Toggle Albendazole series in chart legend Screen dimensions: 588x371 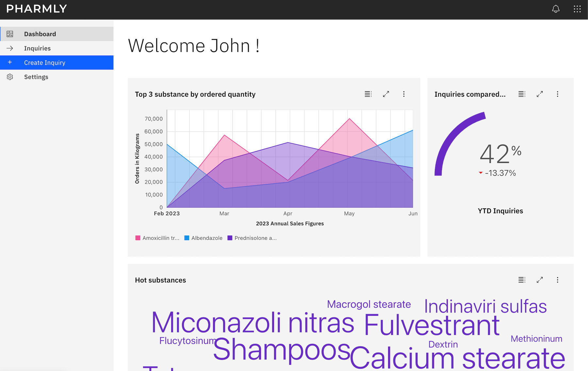tap(204, 238)
